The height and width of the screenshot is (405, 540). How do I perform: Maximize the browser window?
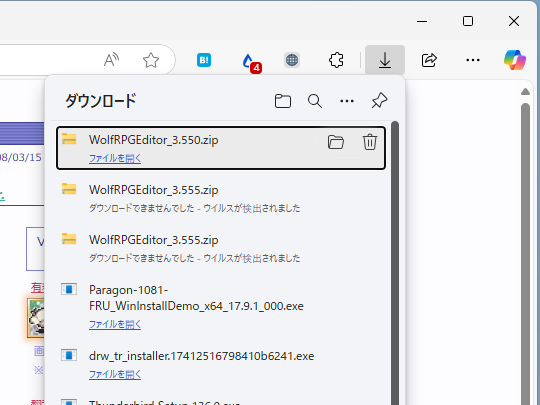(x=468, y=21)
